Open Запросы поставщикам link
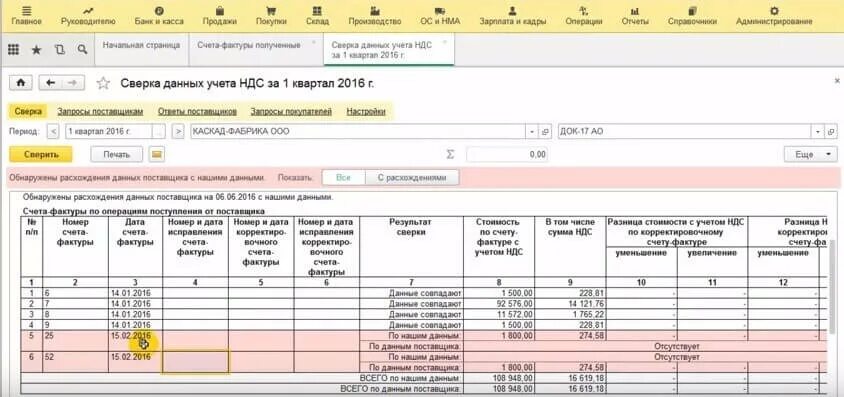Screen dimensions: 844x397 [100, 111]
